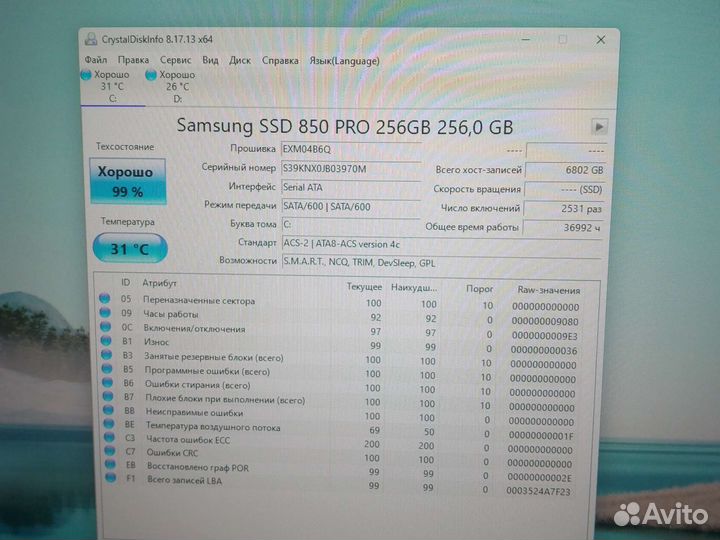This screenshot has width=720, height=540.
Task: Click the raw value 00000000001F
Action: click(541, 435)
